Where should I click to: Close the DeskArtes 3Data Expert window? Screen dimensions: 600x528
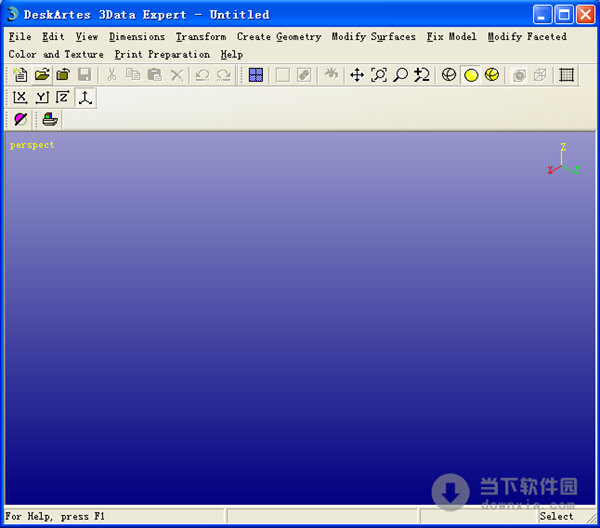[x=585, y=15]
